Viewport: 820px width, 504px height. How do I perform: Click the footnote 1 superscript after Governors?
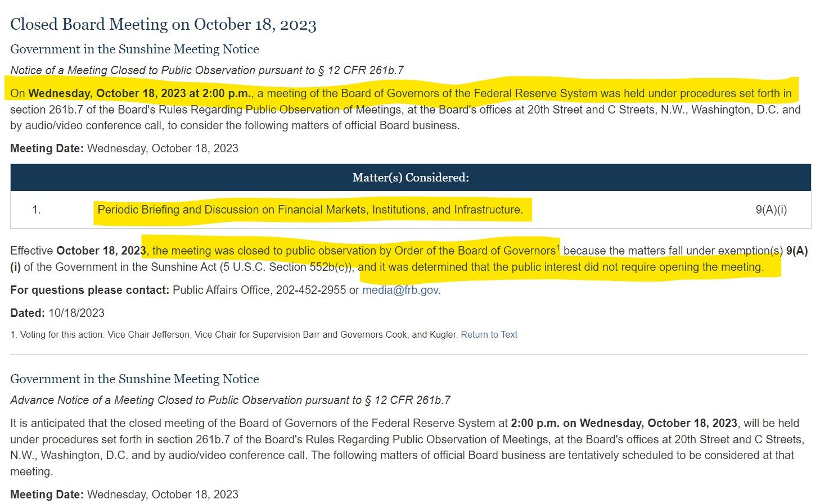(x=558, y=247)
